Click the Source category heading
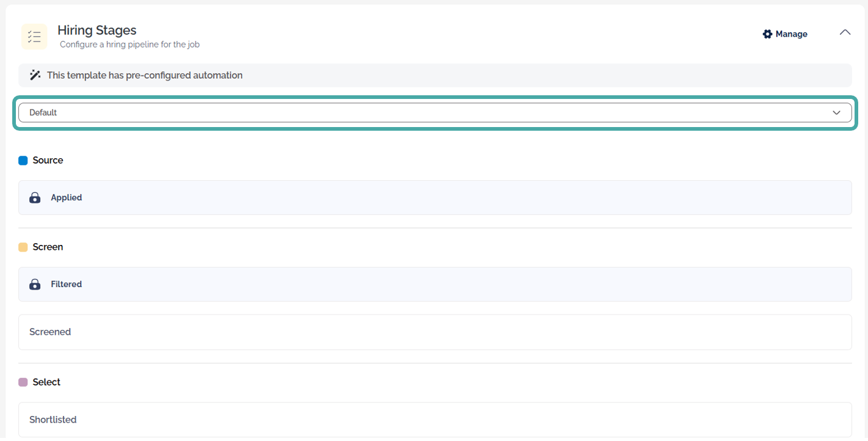Image resolution: width=868 pixels, height=441 pixels. click(48, 161)
